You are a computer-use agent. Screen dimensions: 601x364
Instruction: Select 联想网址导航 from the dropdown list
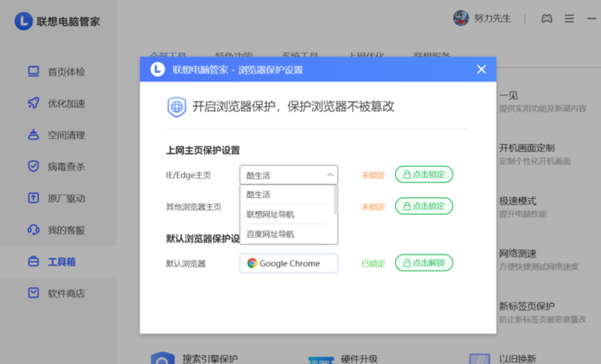271,214
